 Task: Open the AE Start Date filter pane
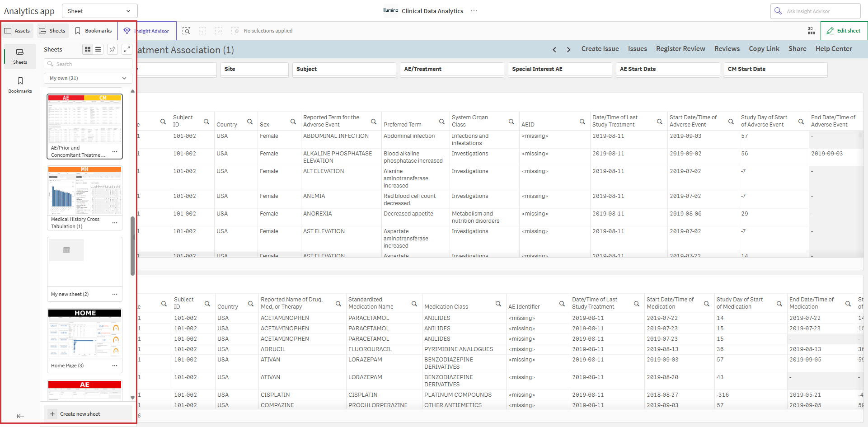(668, 69)
